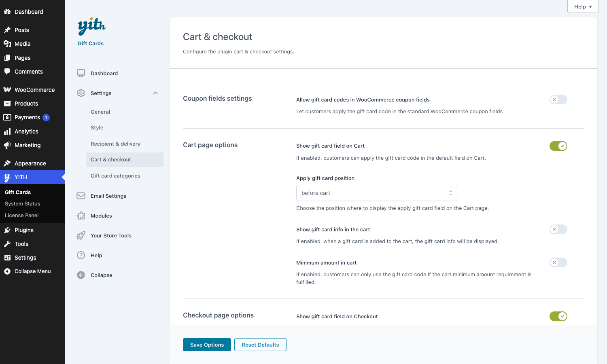Click the Coupon fields settings section title
Screen dimensions: 607x364
217,98
